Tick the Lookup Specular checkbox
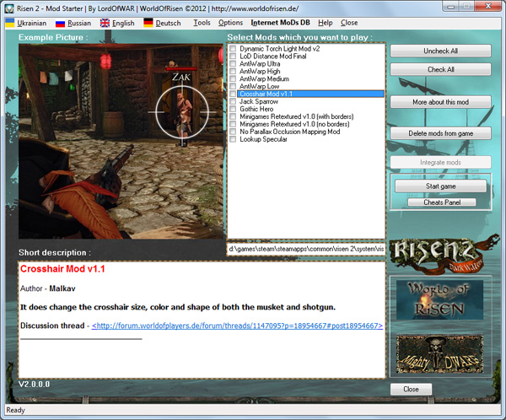Screen dimensions: 506x420 pyautogui.click(x=233, y=139)
